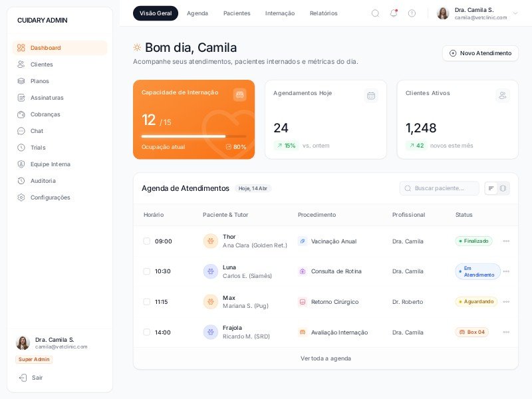Click the info help icon in header
This screenshot has height=399, width=532.
412,13
